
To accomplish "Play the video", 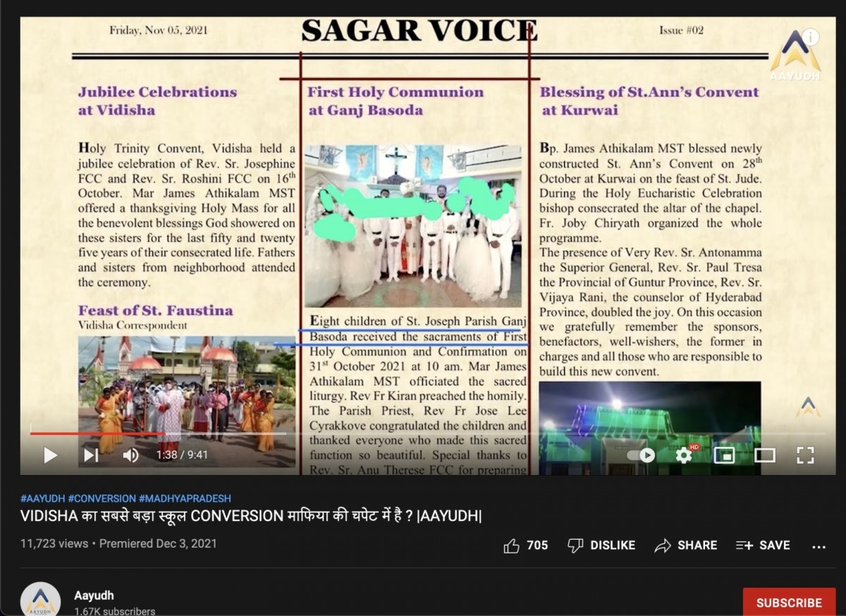I will coord(50,455).
